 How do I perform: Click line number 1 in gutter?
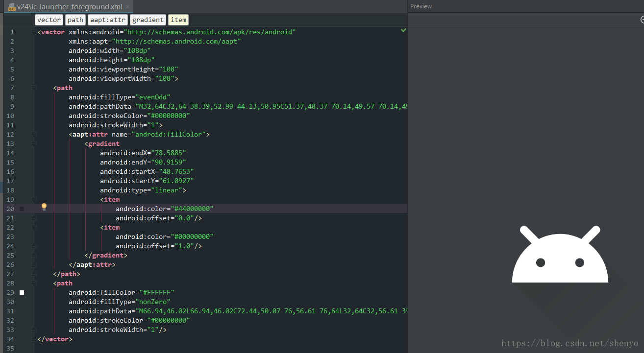pyautogui.click(x=12, y=32)
